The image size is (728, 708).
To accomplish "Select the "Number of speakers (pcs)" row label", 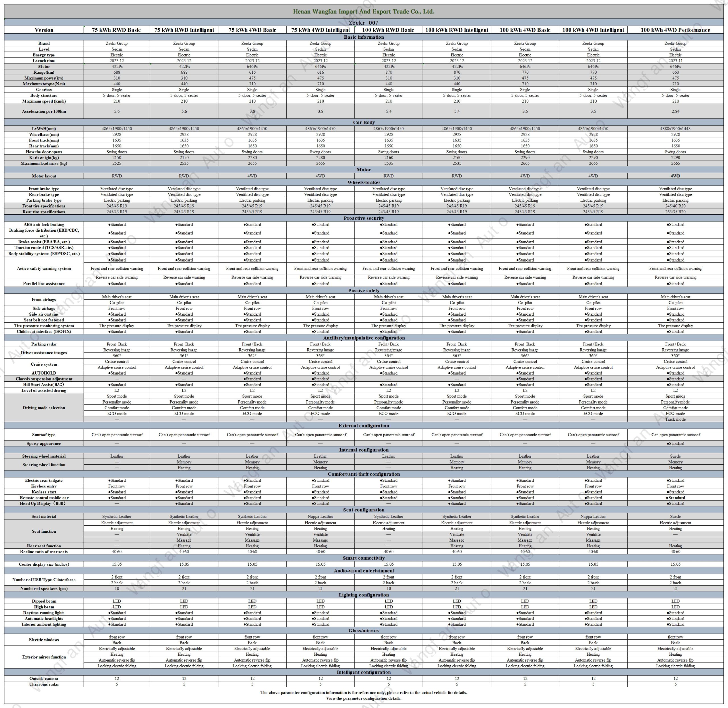I will (x=44, y=588).
